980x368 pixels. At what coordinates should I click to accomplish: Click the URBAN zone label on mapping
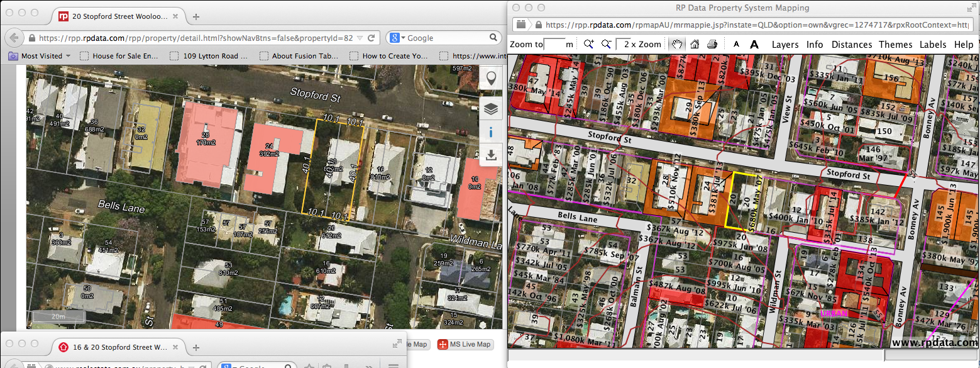click(834, 312)
